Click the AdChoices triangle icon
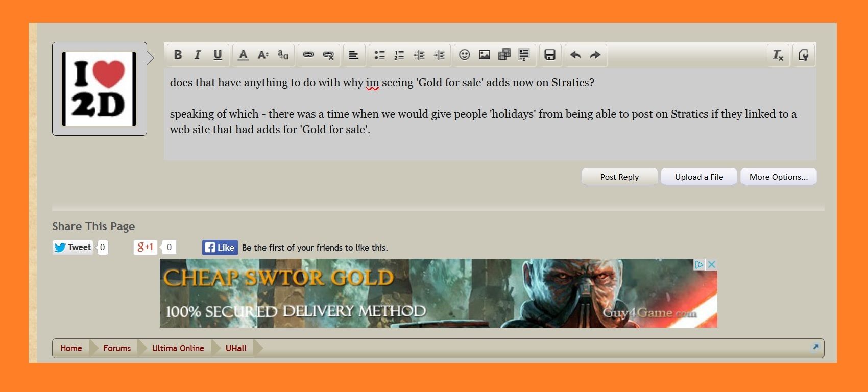This screenshot has height=392, width=868. [700, 264]
